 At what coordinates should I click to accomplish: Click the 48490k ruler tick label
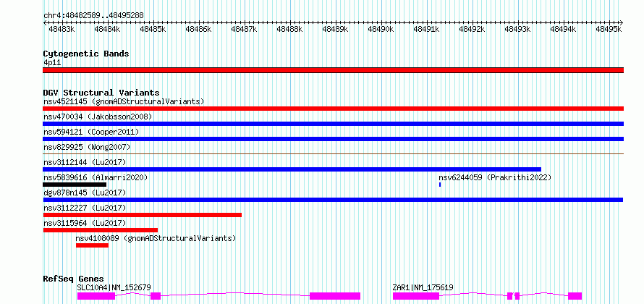click(x=381, y=29)
